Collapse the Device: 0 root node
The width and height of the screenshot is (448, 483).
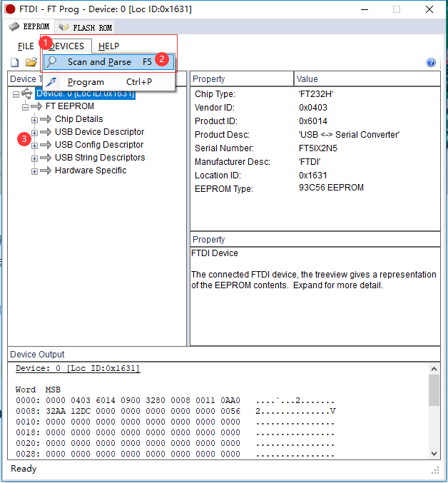(x=16, y=94)
